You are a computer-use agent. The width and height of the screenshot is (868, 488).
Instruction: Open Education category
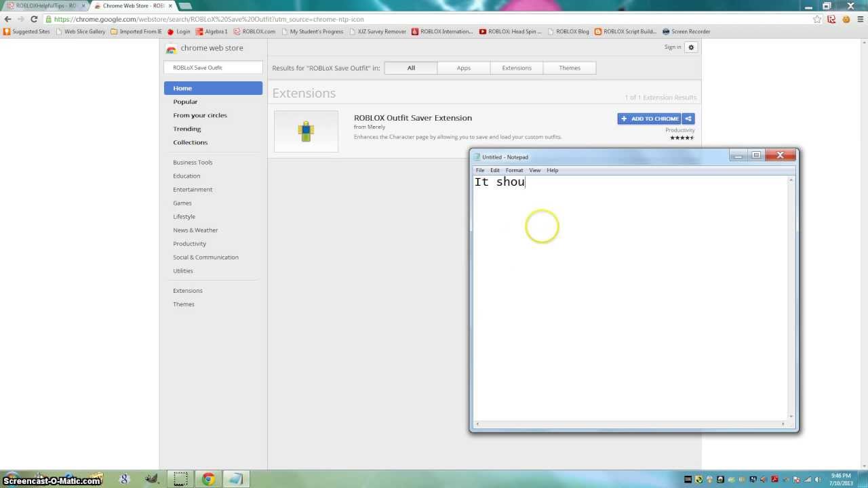click(186, 176)
